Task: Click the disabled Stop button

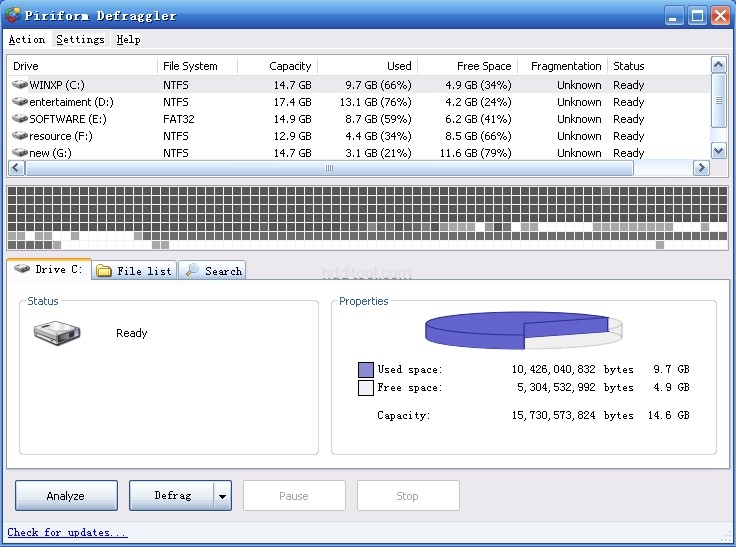Action: pyautogui.click(x=408, y=495)
